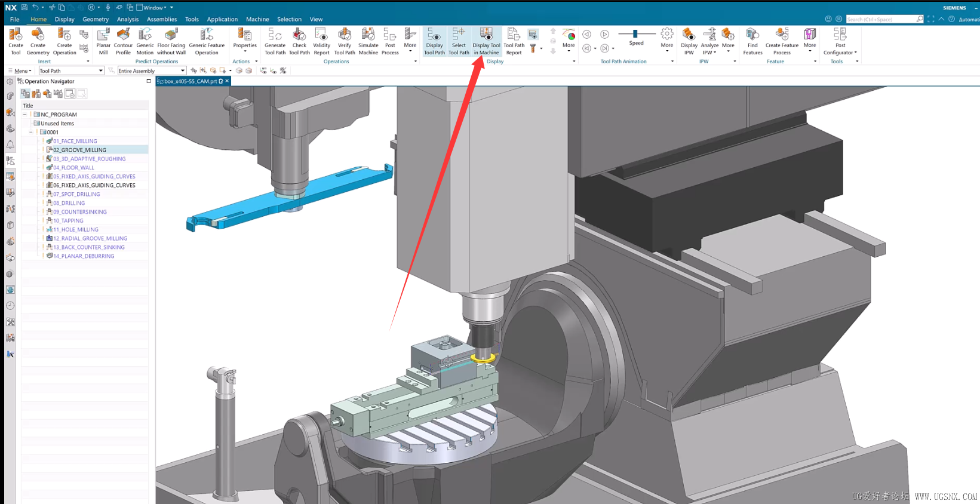Image resolution: width=980 pixels, height=504 pixels.
Task: Select the Unused Items folder
Action: (57, 123)
